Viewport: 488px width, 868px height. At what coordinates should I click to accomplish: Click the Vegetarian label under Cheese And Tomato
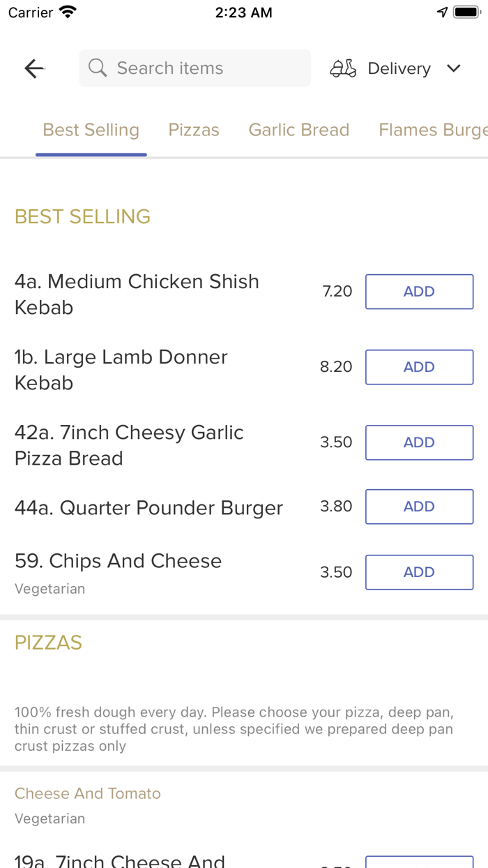49,818
